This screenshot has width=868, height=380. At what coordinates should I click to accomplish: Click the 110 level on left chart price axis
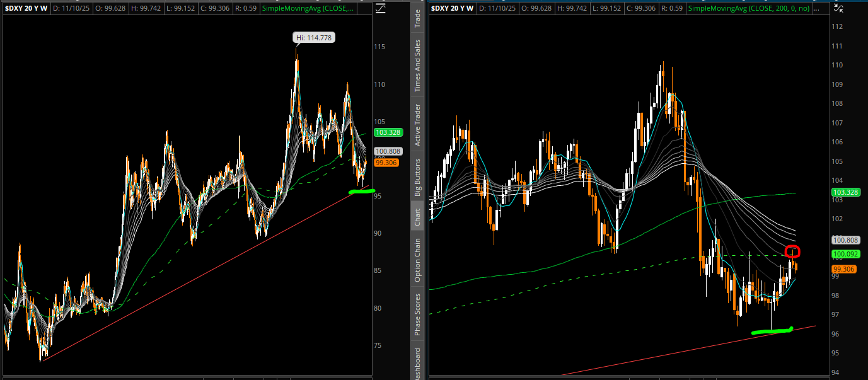381,84
